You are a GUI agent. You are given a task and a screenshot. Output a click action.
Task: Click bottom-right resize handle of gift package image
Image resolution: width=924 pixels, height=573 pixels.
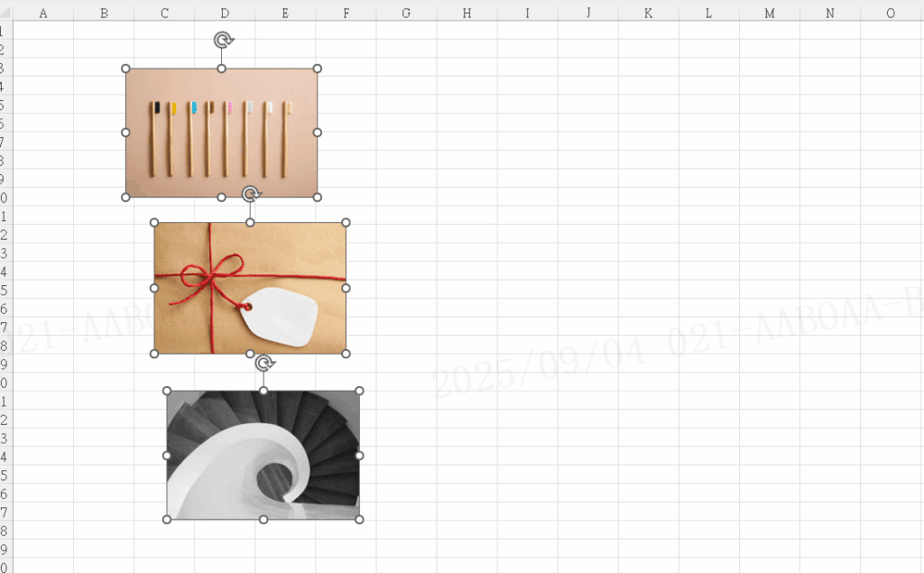(x=346, y=354)
